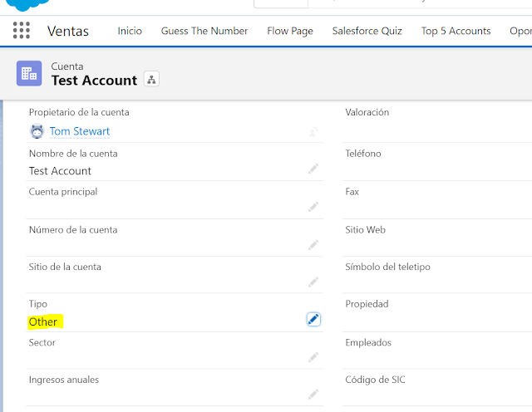532x412 pixels.
Task: Edit Sitio de la cuenta pencil icon
Action: [x=313, y=282]
